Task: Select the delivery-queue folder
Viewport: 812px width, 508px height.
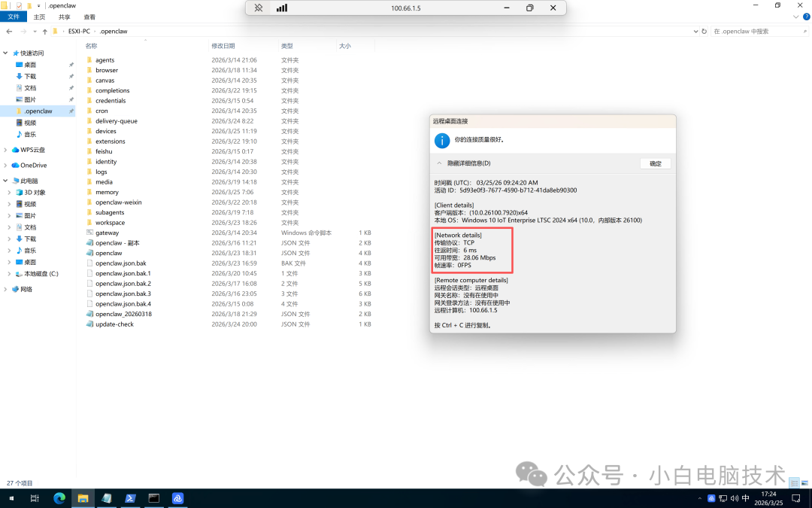Action: pyautogui.click(x=116, y=120)
